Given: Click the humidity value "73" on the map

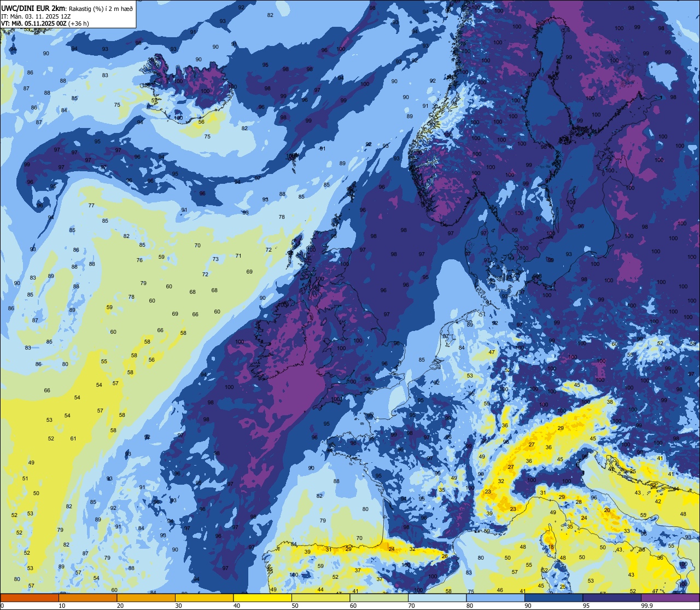Looking at the screenshot, I should 215,259.
